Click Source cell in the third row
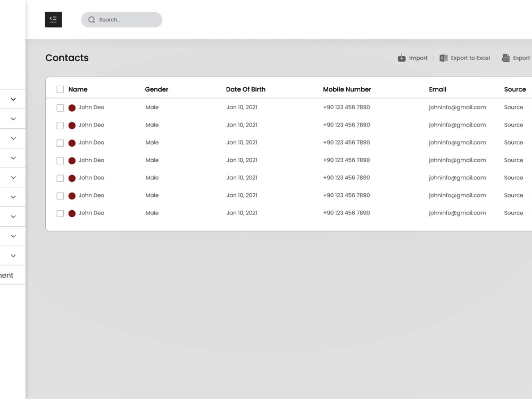532x399 pixels. [x=514, y=143]
